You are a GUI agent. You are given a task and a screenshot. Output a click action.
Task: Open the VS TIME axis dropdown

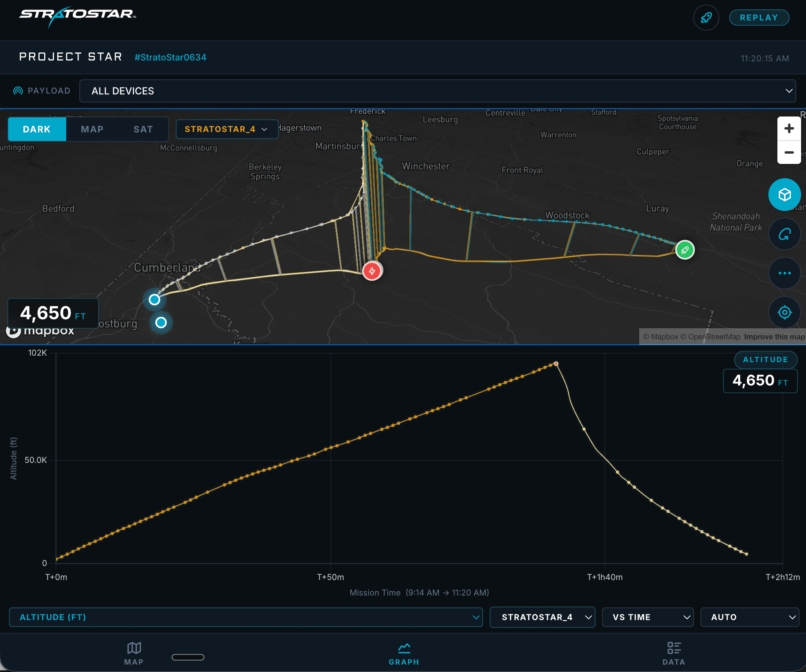coord(648,617)
